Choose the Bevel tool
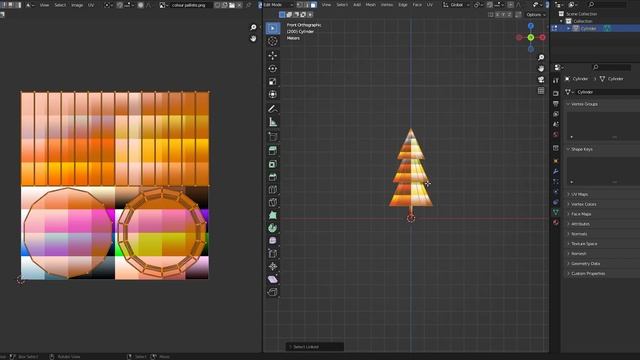The image size is (640, 360). tap(273, 177)
